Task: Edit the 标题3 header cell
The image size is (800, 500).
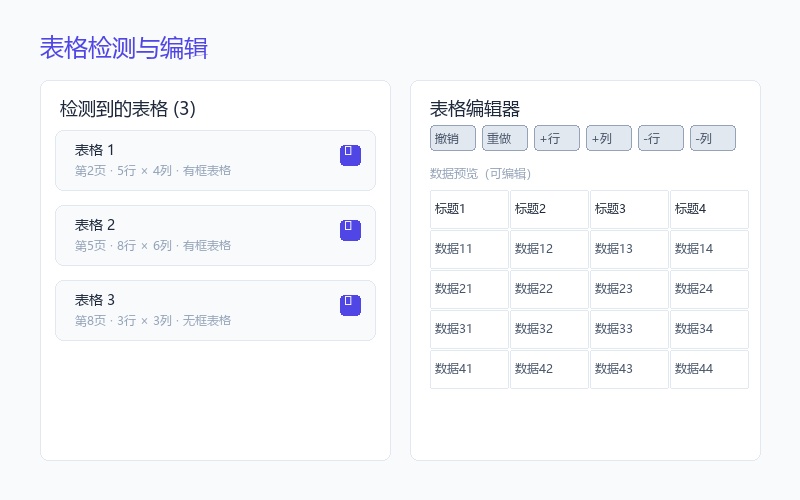Action: click(x=630, y=209)
